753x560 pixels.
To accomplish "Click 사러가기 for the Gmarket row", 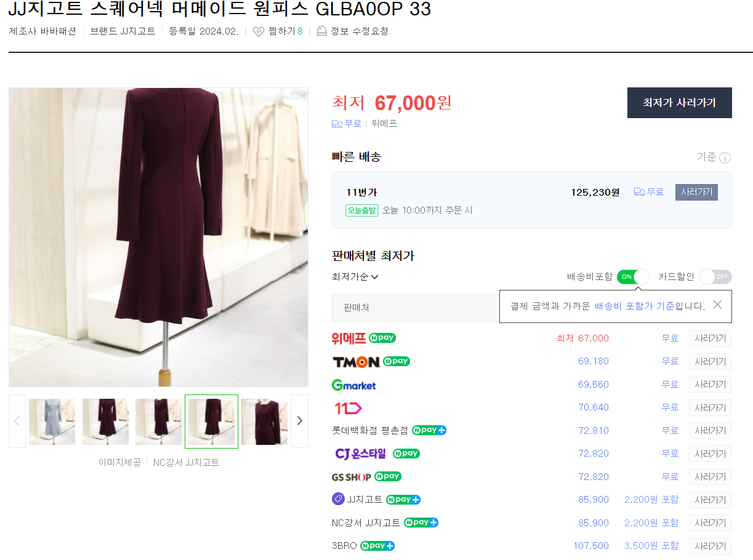I will click(x=710, y=385).
